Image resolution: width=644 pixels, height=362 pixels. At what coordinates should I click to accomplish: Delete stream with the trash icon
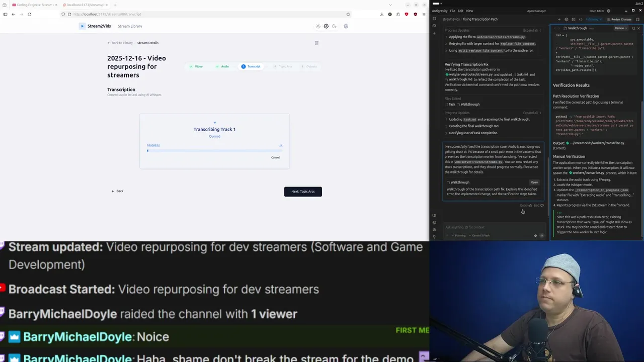click(316, 43)
